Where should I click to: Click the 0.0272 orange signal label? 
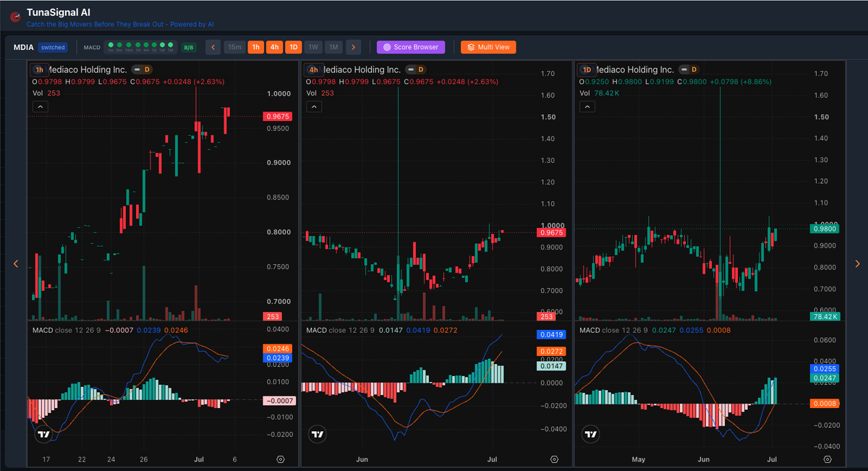(x=551, y=352)
